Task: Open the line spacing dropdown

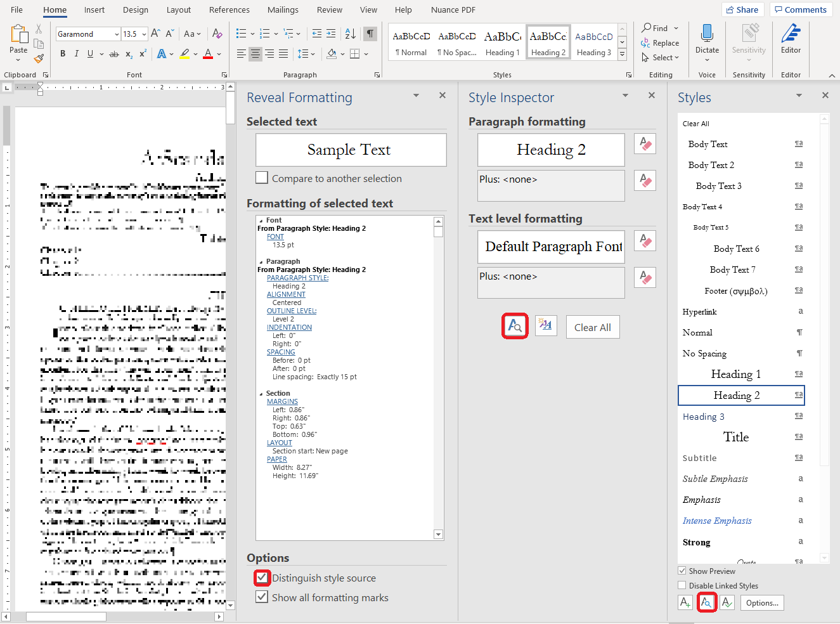Action: coord(313,53)
